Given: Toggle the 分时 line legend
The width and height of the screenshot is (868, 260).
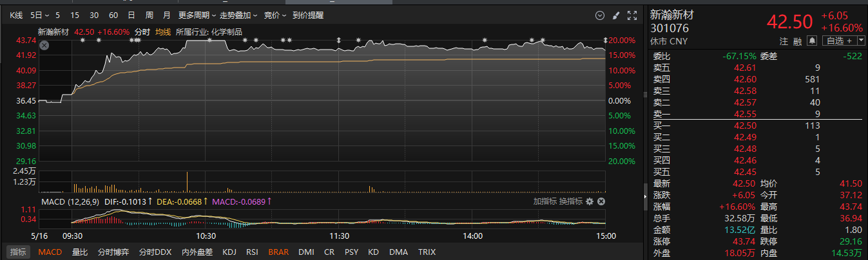Looking at the screenshot, I should point(142,32).
